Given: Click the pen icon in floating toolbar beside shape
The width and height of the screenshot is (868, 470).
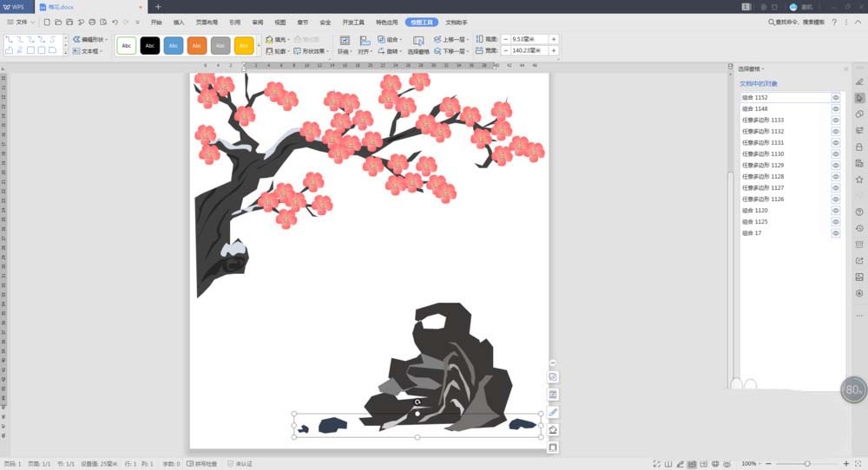Looking at the screenshot, I should (x=552, y=412).
